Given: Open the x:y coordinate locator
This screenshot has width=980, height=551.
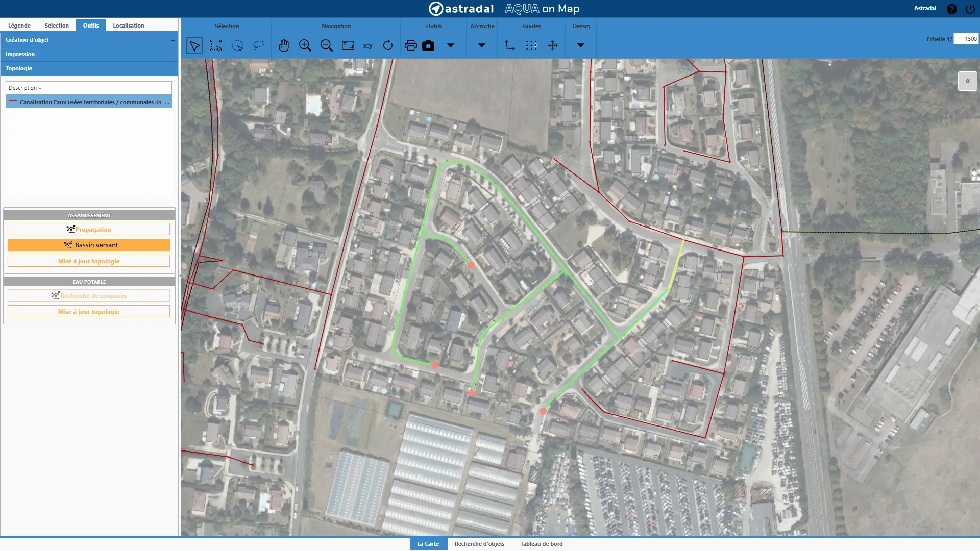Looking at the screenshot, I should coord(367,46).
